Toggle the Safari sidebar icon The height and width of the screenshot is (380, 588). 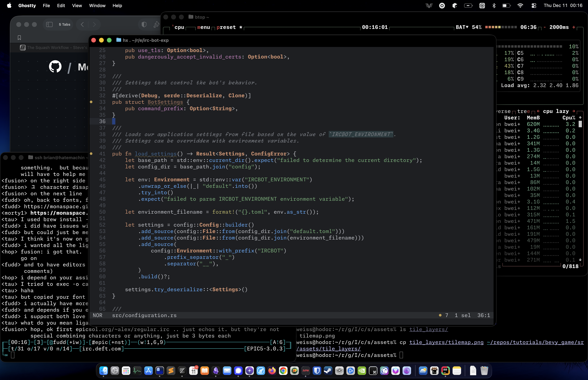coord(49,24)
